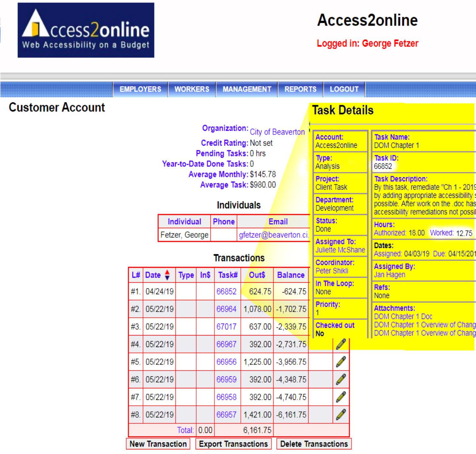Open task 66957 link

(x=227, y=414)
